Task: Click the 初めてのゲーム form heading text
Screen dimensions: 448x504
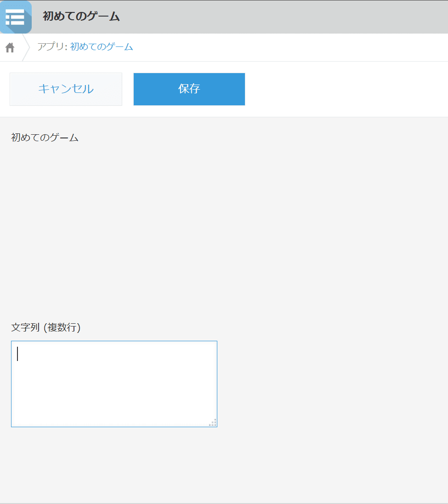Action: (45, 137)
